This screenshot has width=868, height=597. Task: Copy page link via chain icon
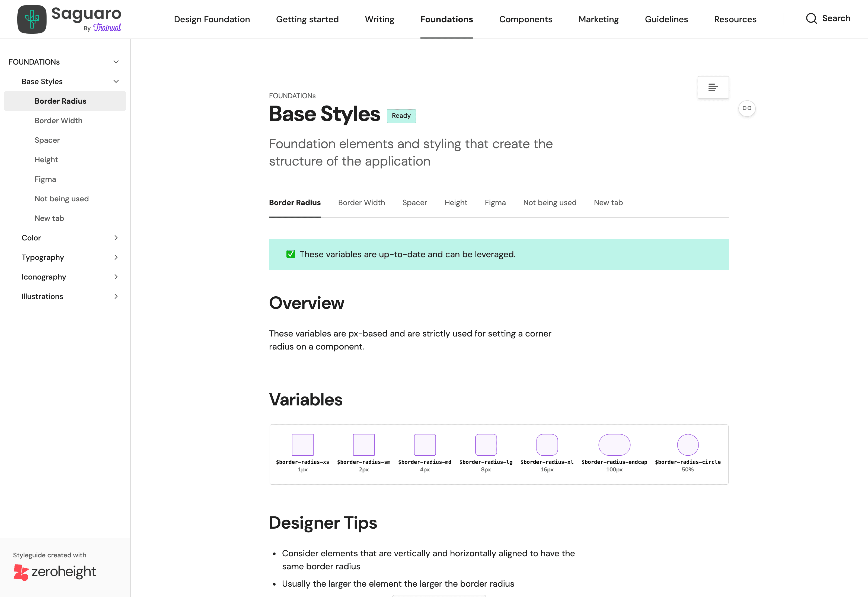[746, 108]
